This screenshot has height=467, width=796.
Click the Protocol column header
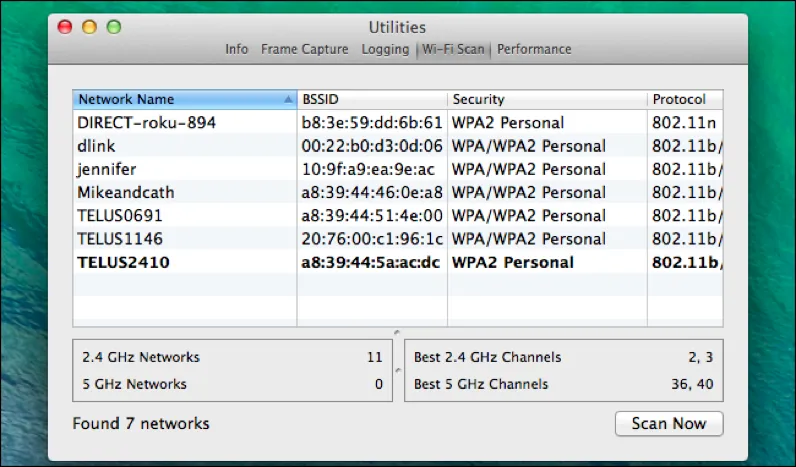[x=684, y=100]
